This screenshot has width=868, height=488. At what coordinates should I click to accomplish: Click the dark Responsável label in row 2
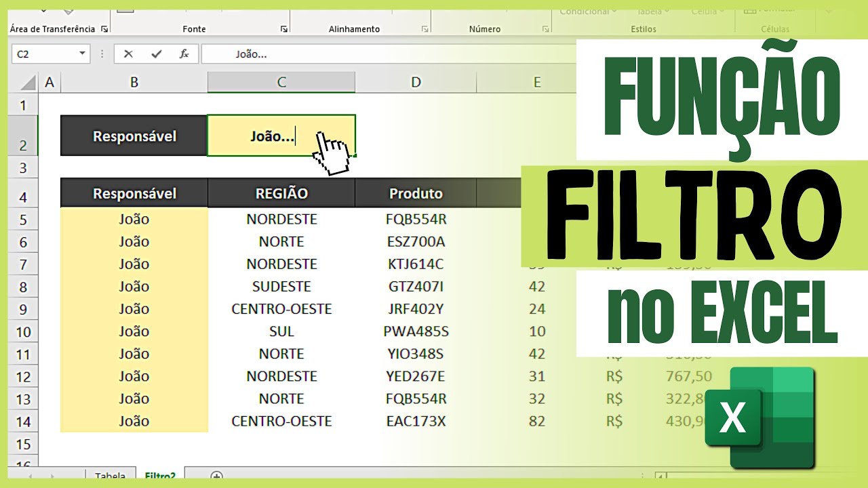(134, 136)
